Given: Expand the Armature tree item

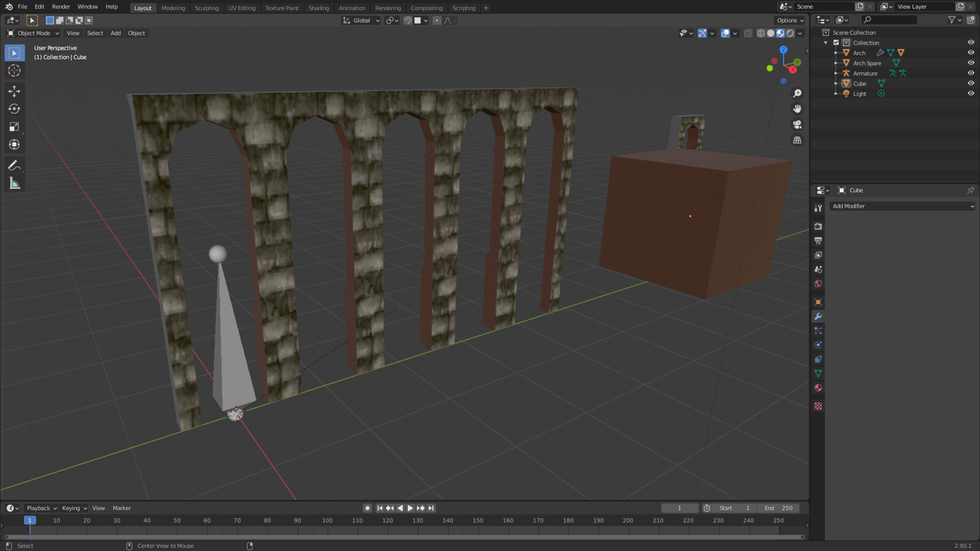Looking at the screenshot, I should click(x=836, y=73).
